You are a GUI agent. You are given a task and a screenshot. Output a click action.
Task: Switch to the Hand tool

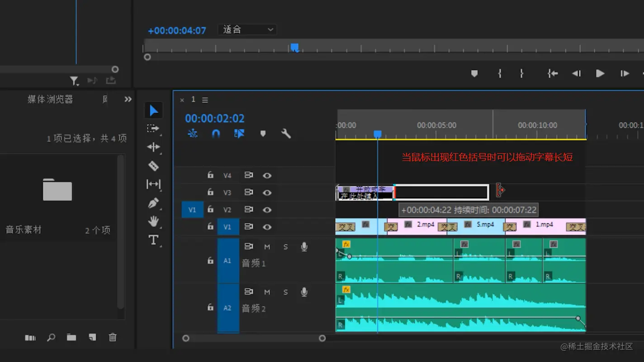(153, 221)
